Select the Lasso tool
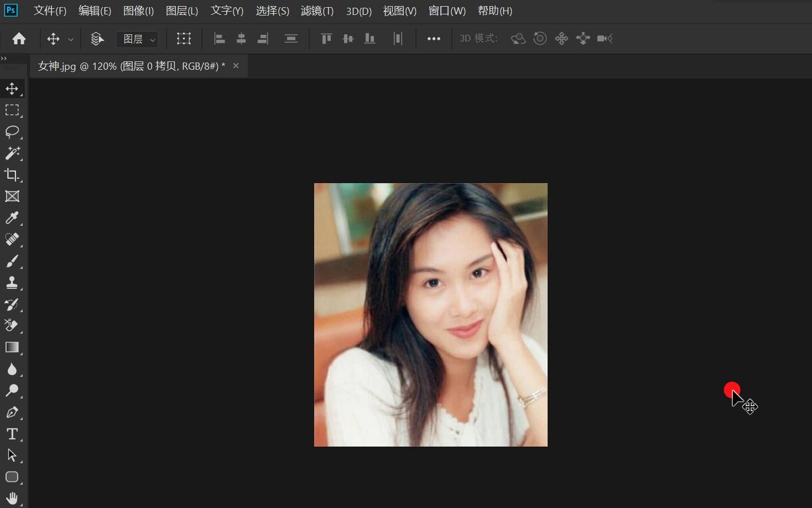Viewport: 812px width, 508px height. pyautogui.click(x=12, y=132)
